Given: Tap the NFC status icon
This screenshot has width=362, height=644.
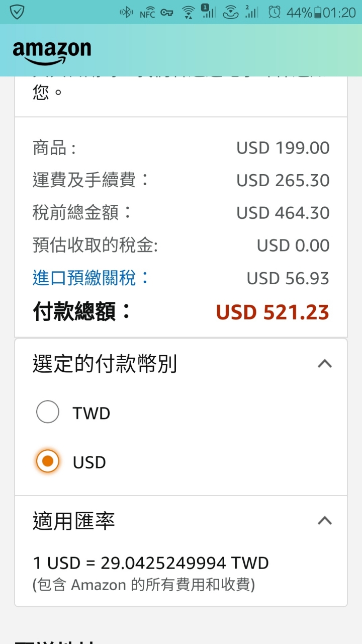Looking at the screenshot, I should tap(147, 13).
